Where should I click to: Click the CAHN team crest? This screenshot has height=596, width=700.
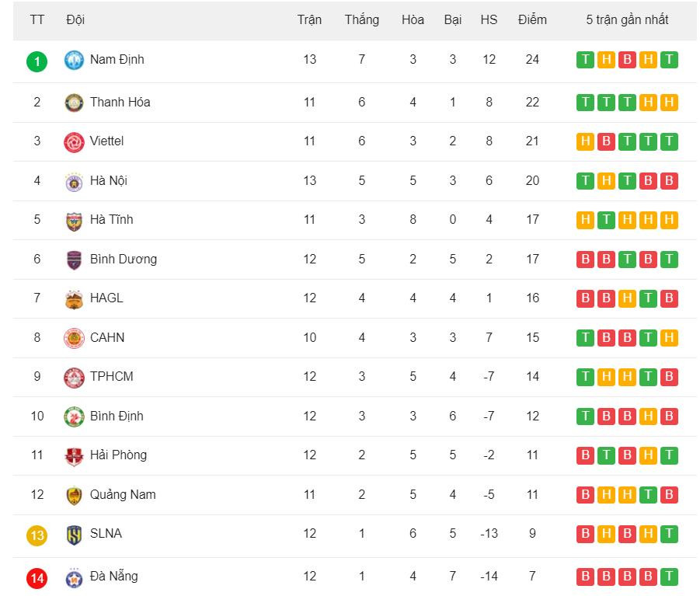[74, 338]
